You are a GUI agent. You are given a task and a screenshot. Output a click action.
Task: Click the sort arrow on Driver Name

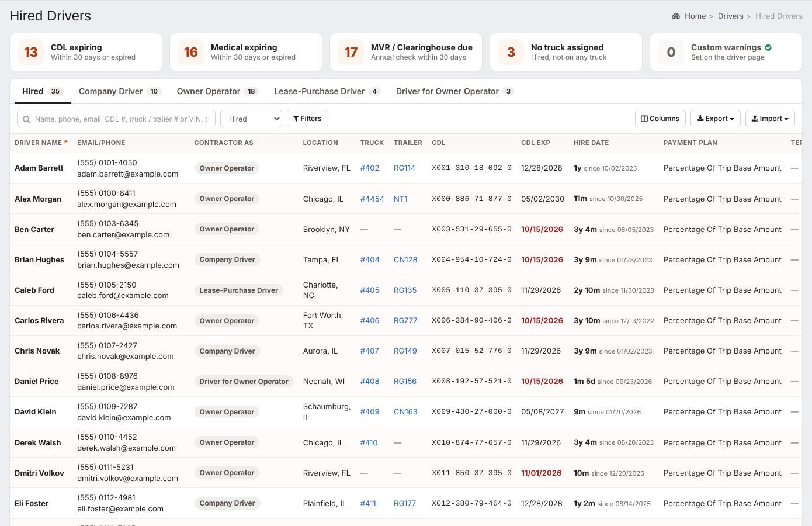coord(66,141)
